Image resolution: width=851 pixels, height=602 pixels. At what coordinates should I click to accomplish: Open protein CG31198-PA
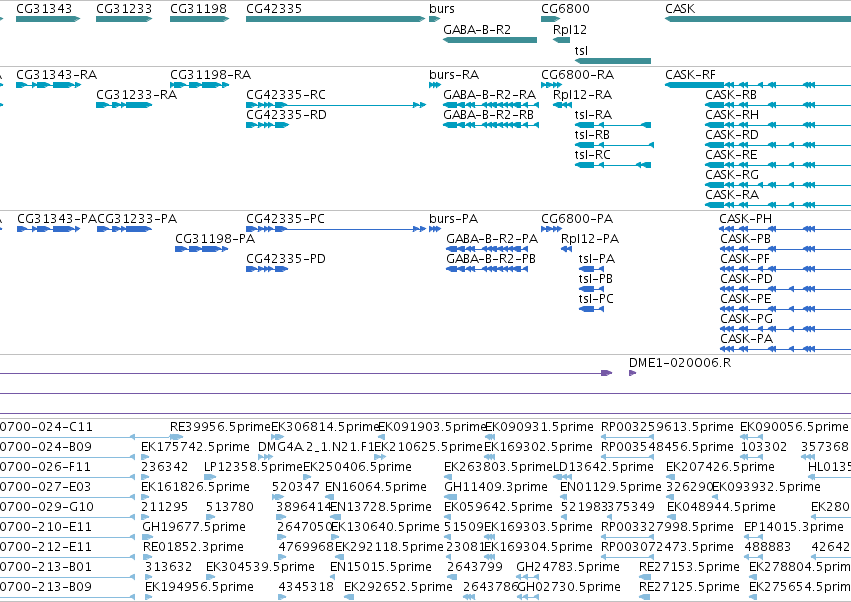click(215, 239)
